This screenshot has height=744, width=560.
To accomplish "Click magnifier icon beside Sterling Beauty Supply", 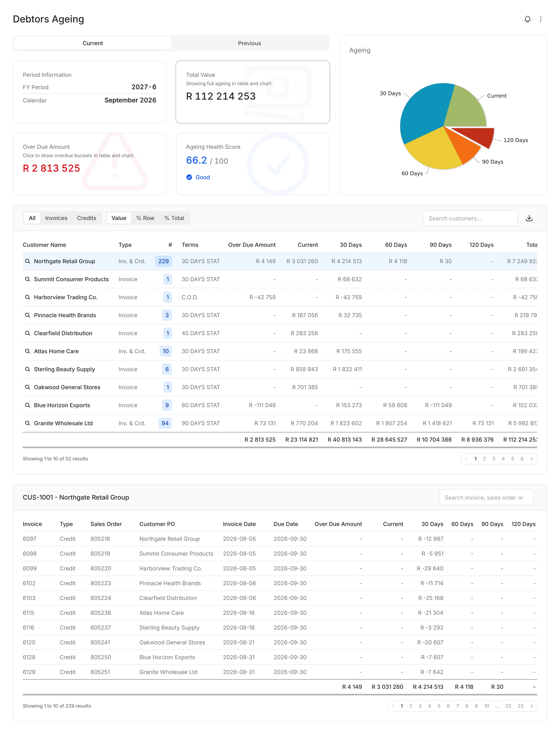I will [x=28, y=369].
